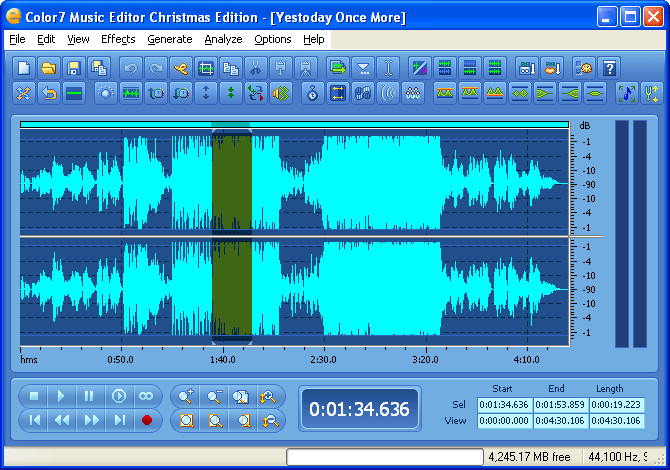Open the Edit menu
The height and width of the screenshot is (470, 670).
[46, 39]
